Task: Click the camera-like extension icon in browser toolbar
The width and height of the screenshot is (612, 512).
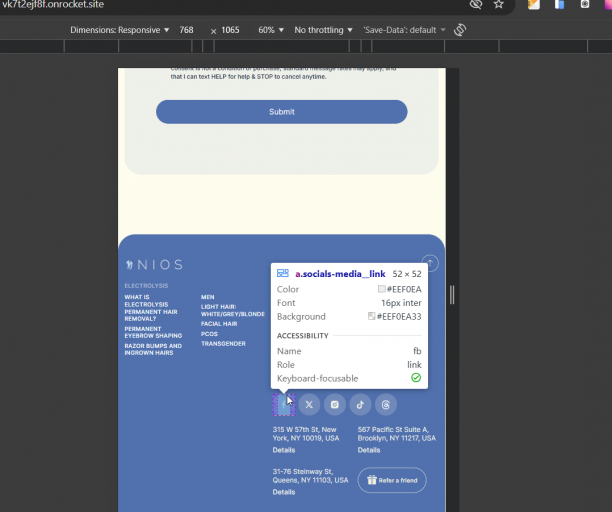Action: [x=585, y=4]
